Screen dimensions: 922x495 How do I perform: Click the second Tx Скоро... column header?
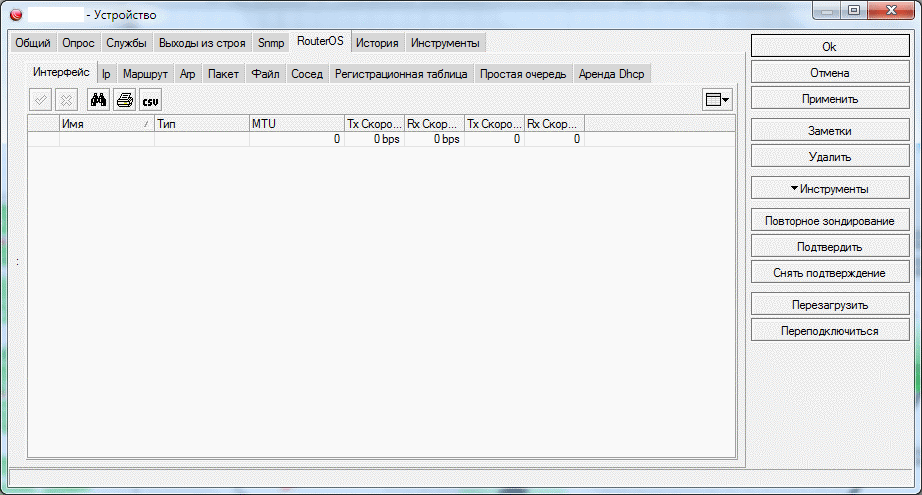(495, 123)
